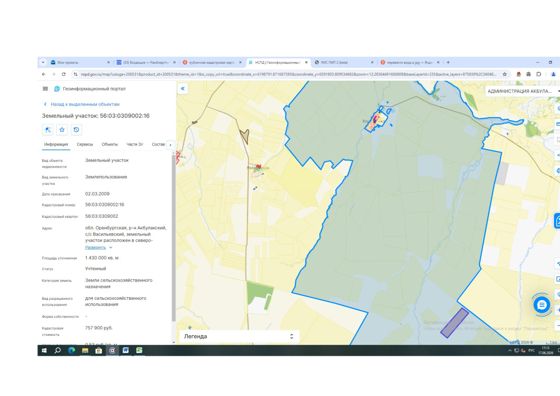
Task: Click the locate-on-map icon under the parcel title
Action: [x=48, y=130]
